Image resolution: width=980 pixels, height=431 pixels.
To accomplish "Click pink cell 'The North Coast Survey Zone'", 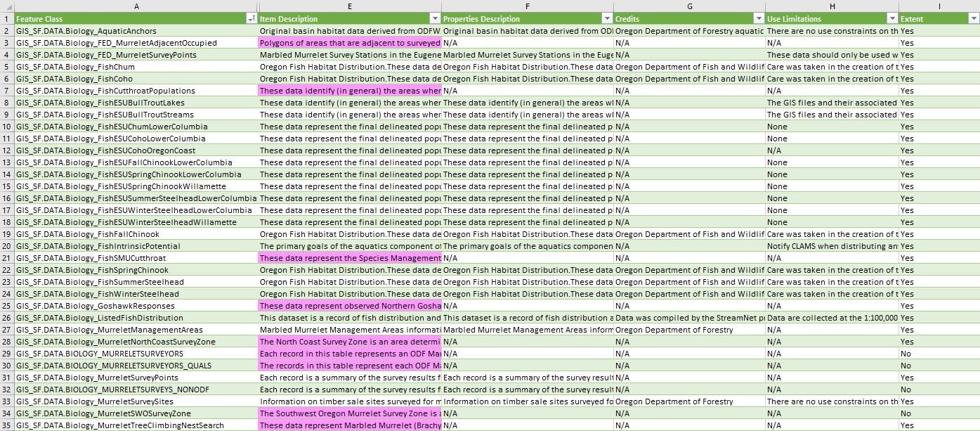I will click(x=350, y=342).
